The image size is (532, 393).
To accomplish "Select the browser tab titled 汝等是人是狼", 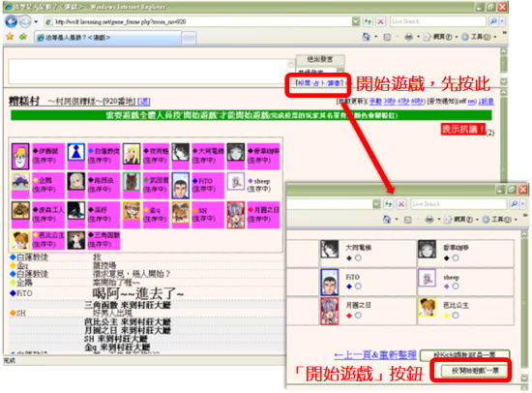I will point(108,38).
